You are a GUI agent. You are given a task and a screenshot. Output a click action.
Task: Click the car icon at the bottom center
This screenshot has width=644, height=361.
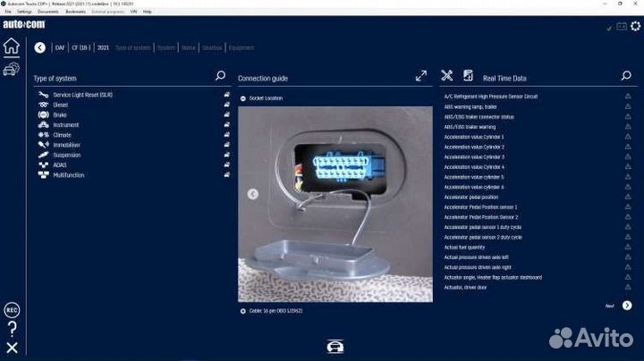(x=335, y=347)
